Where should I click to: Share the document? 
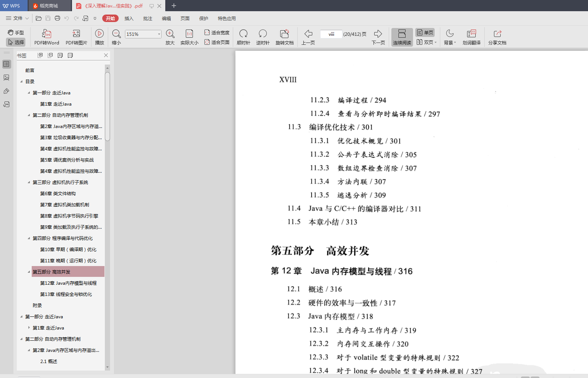click(x=497, y=37)
